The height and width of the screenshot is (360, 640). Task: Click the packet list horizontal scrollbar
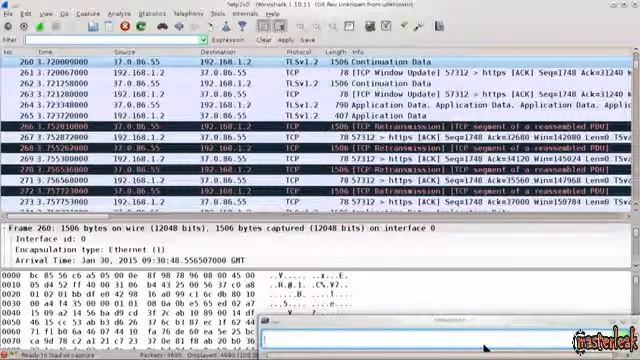point(316,216)
